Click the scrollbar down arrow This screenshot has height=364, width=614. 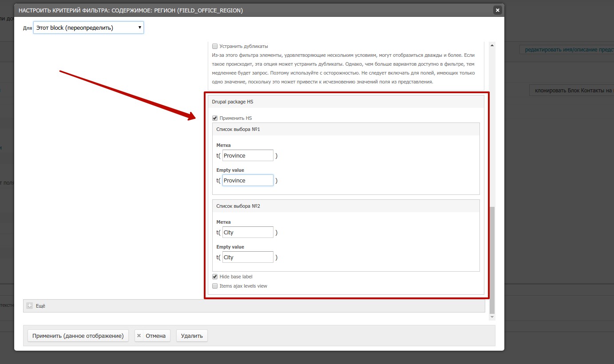[x=491, y=317]
